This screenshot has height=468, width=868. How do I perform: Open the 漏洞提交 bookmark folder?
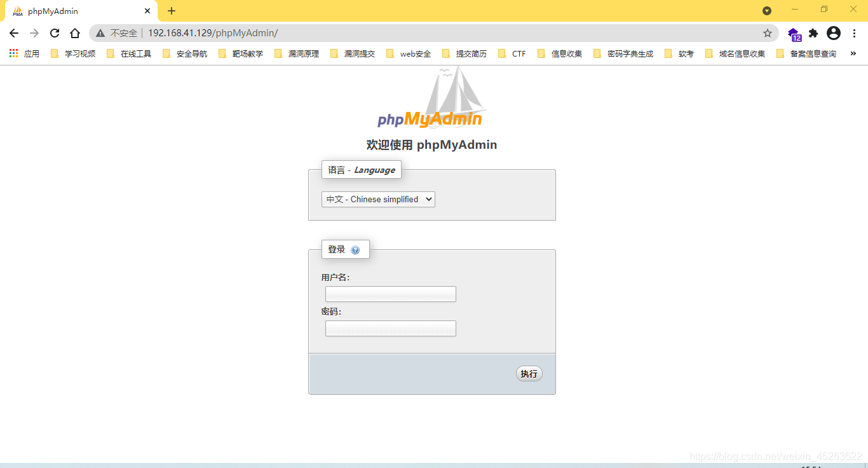pyautogui.click(x=353, y=54)
